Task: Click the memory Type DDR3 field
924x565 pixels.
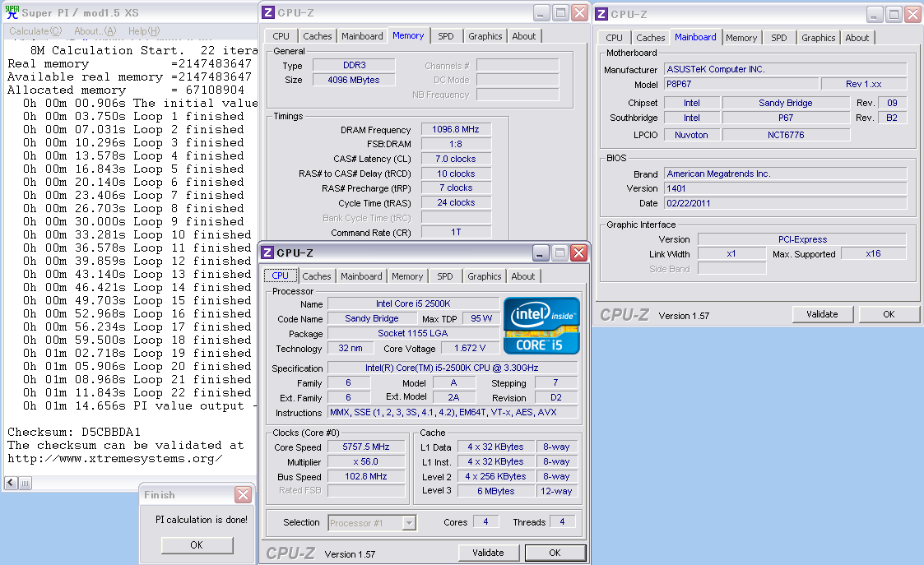Action: [x=354, y=66]
